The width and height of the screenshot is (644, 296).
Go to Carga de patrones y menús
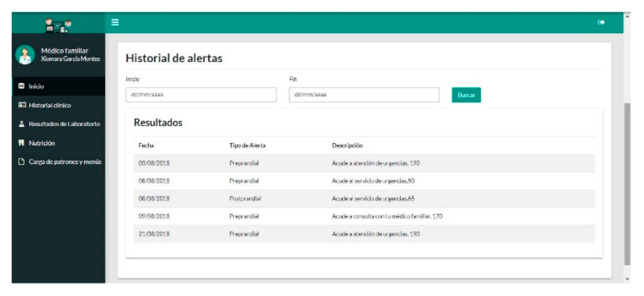pyautogui.click(x=65, y=162)
